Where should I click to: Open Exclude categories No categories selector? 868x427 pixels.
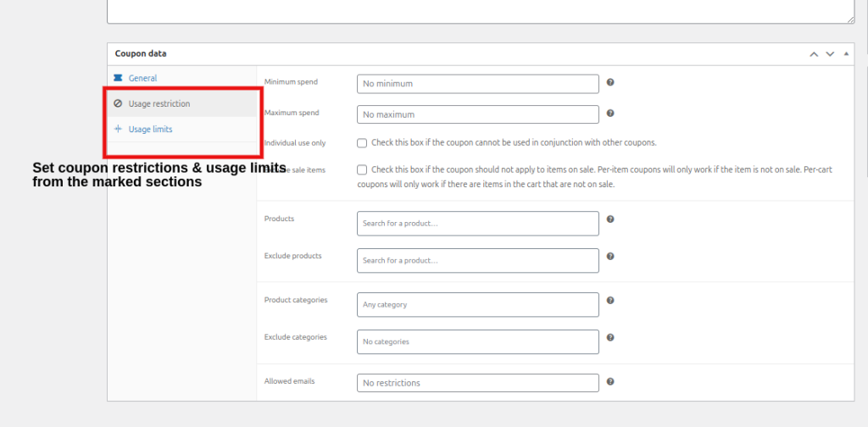478,341
